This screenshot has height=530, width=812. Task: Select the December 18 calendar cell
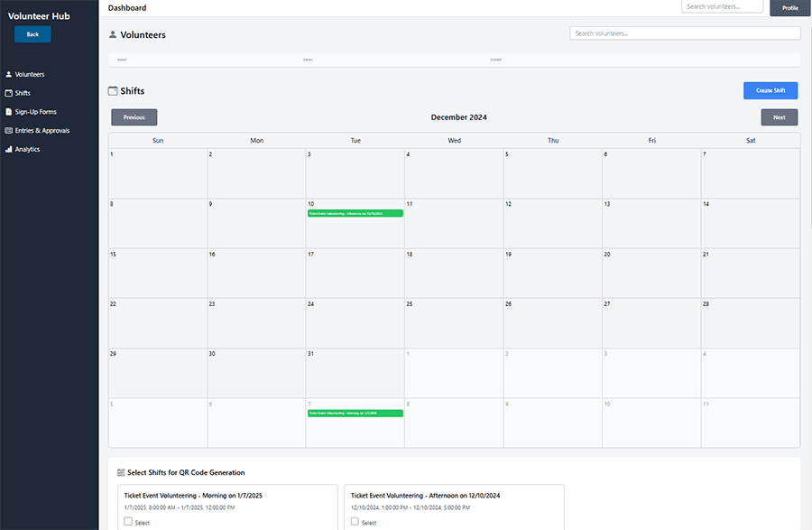click(x=454, y=274)
